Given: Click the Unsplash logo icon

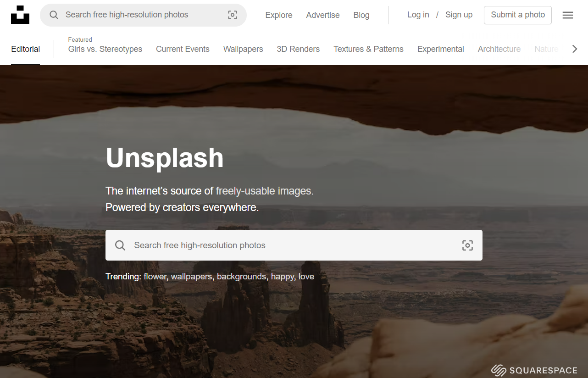Looking at the screenshot, I should 20,15.
